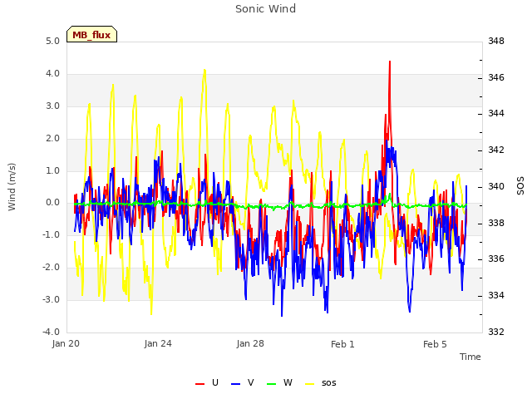
Task: Click the 348 right axis value
Action: pyautogui.click(x=496, y=41)
